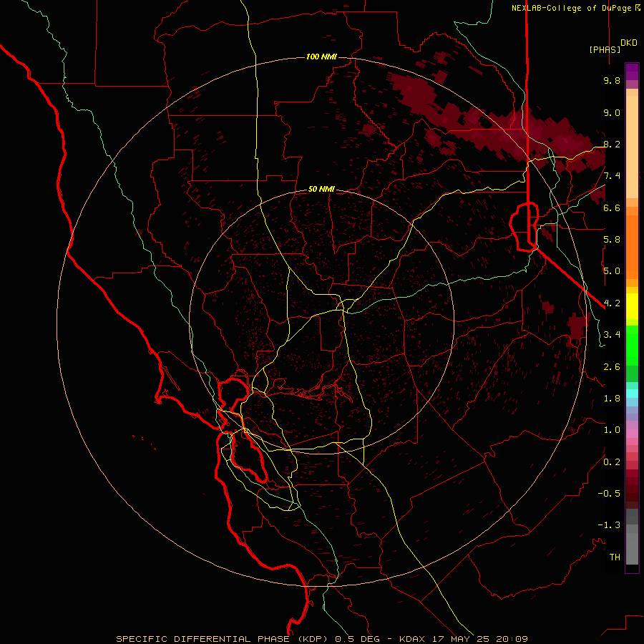This screenshot has width=644, height=644.
Task: Click the [PHAS] label near the scale
Action: pos(605,49)
